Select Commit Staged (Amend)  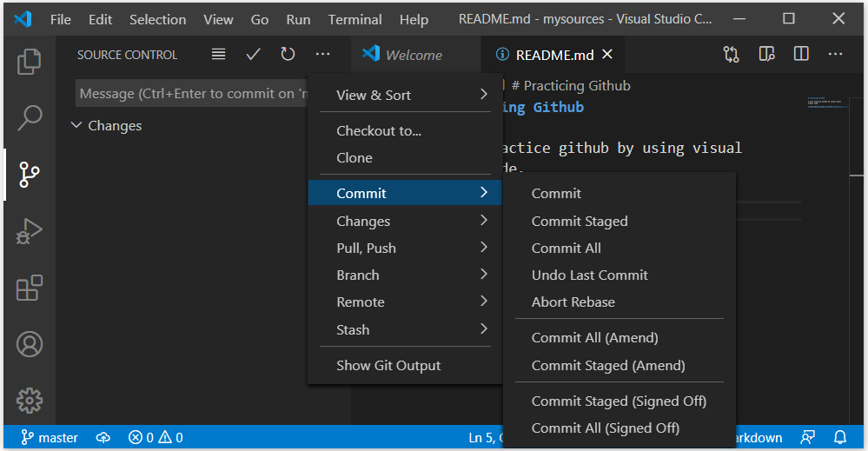[620, 365]
